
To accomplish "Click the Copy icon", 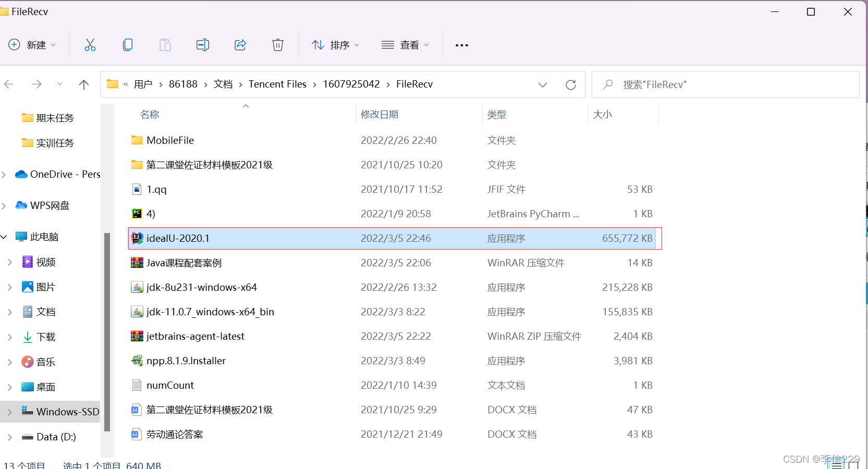I will pyautogui.click(x=127, y=45).
